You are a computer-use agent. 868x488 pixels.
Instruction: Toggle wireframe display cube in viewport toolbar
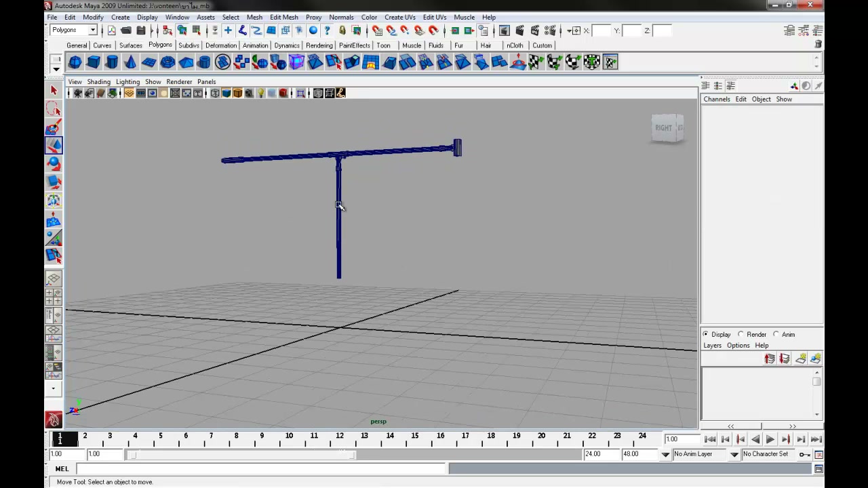click(x=215, y=93)
